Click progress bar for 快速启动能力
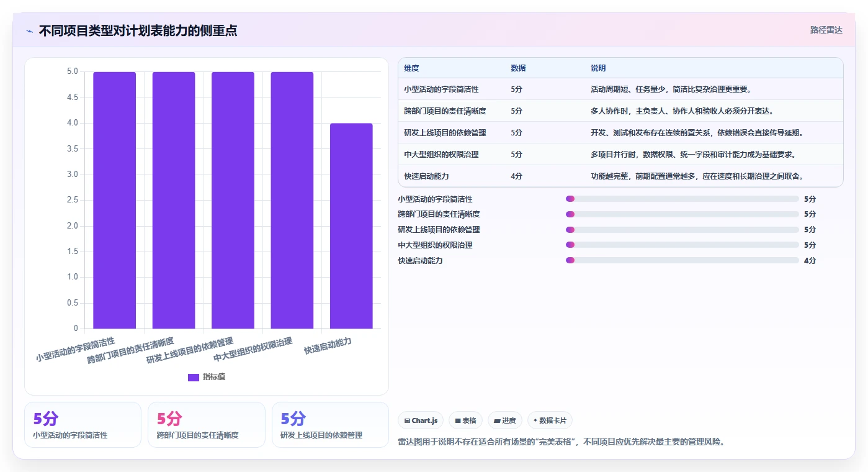Viewport: 868px width, 472px height. [682, 260]
